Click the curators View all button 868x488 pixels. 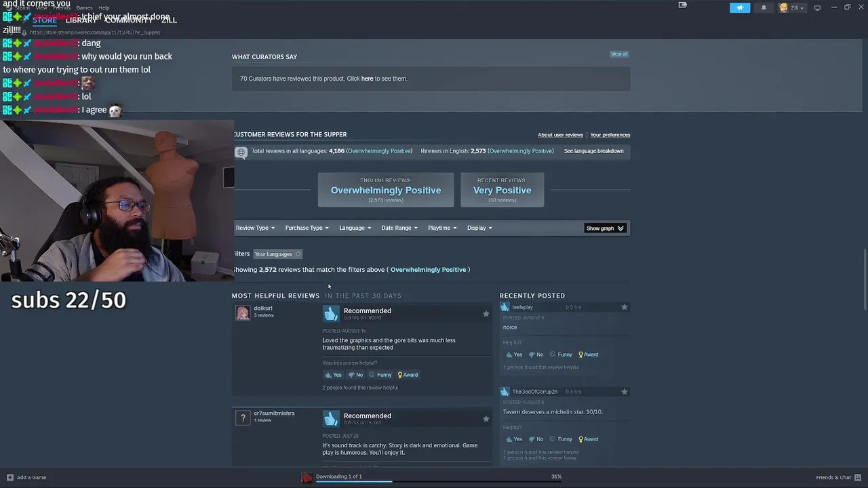click(x=619, y=54)
